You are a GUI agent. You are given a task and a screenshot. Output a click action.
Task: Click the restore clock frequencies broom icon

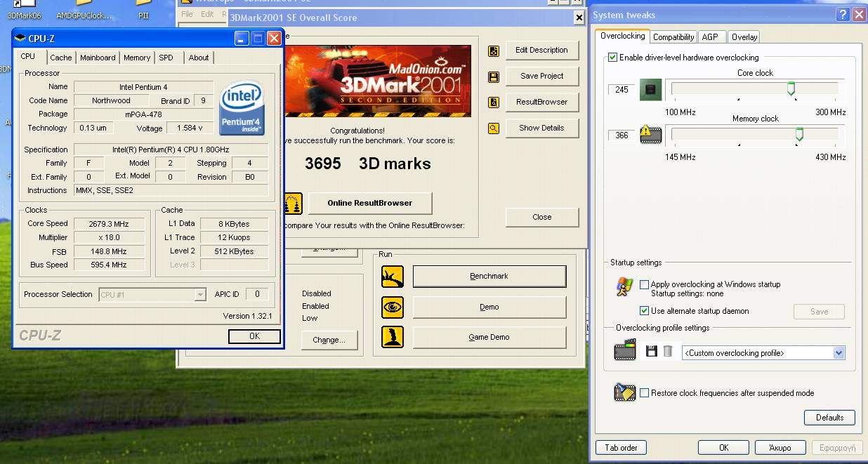point(624,392)
